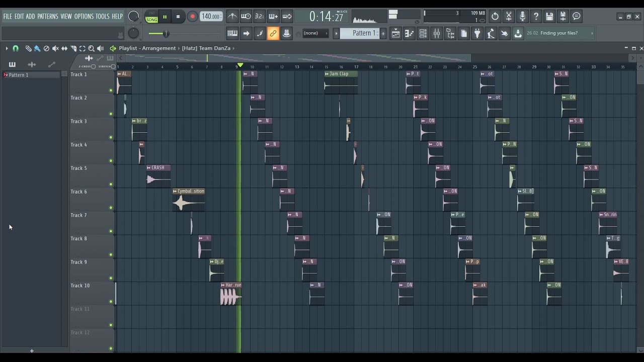The image size is (644, 362).
Task: Click the orange link grouping icon
Action: [273, 34]
